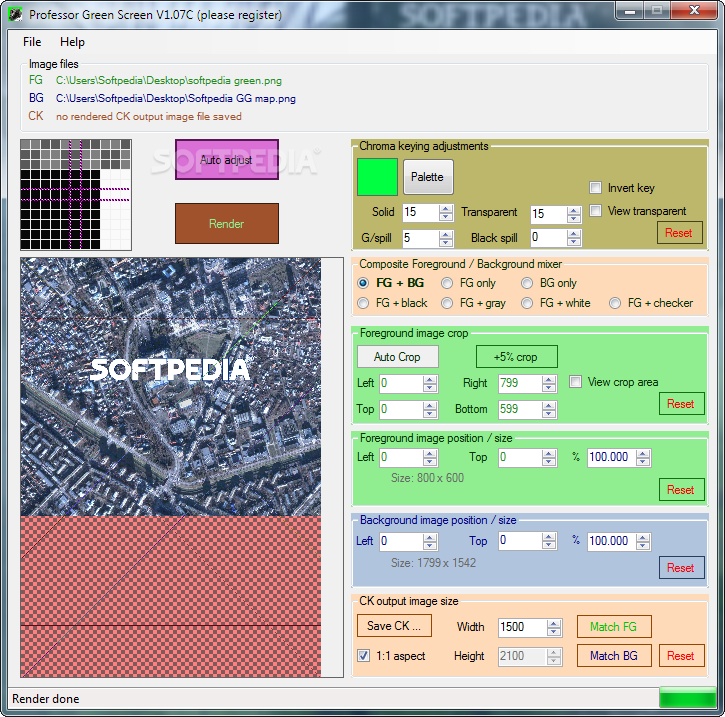Click the Match FG button
The image size is (725, 717).
click(x=614, y=627)
